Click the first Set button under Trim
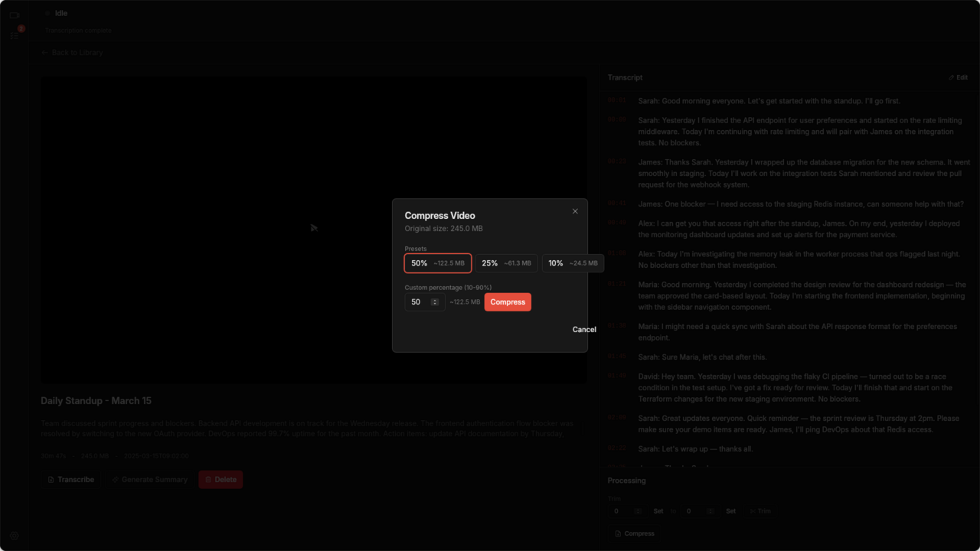 point(658,510)
